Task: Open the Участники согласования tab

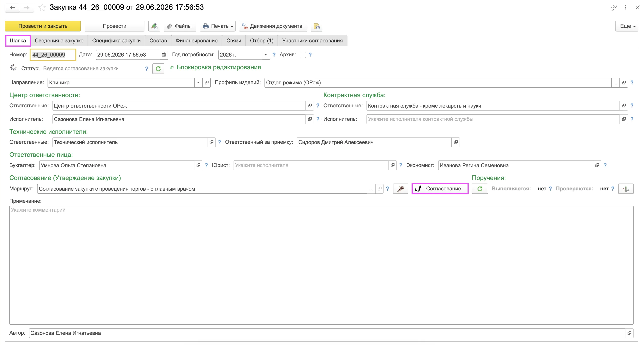Action: (312, 41)
